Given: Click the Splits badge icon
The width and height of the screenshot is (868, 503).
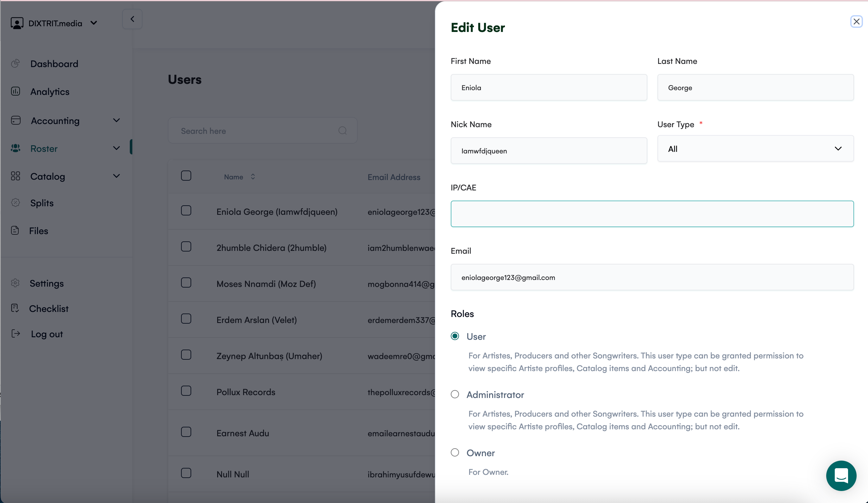Looking at the screenshot, I should coord(16,202).
